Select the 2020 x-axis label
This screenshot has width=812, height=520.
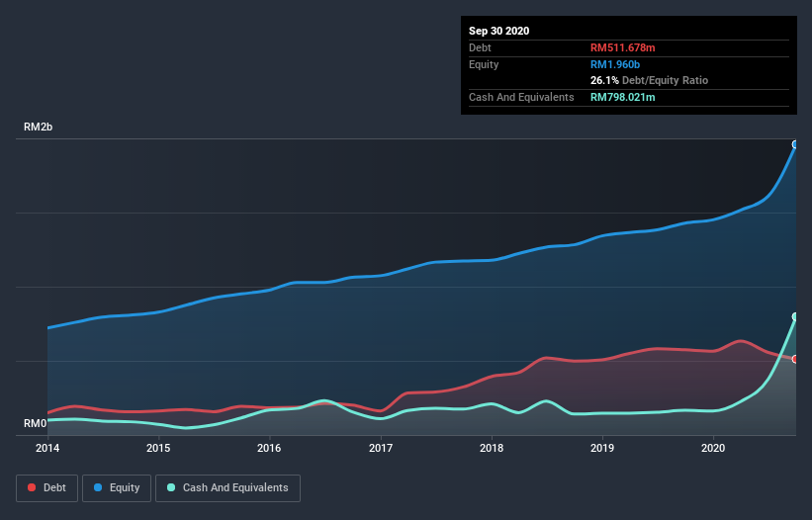coord(712,448)
